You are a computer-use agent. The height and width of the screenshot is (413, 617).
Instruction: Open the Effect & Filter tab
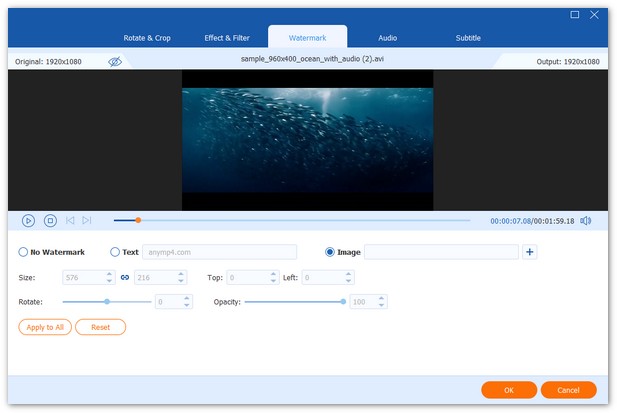pos(228,38)
